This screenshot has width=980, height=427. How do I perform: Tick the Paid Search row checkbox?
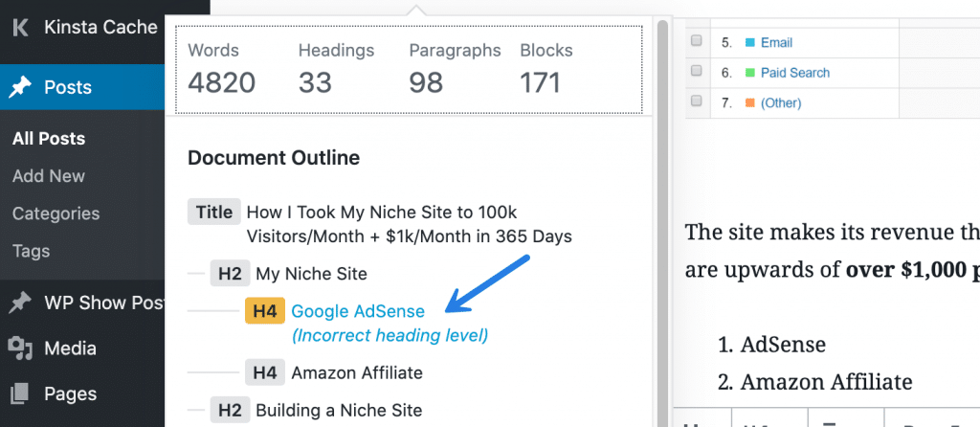pyautogui.click(x=697, y=72)
